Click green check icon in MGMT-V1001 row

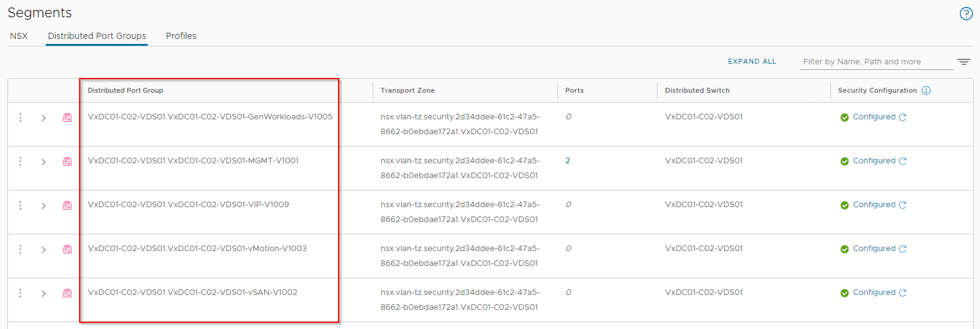tap(844, 161)
